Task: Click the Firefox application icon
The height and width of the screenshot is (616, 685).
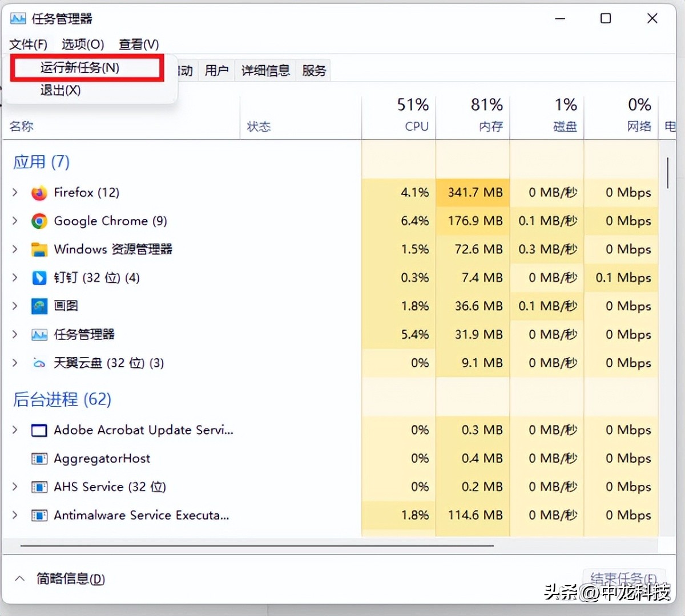Action: click(x=39, y=192)
